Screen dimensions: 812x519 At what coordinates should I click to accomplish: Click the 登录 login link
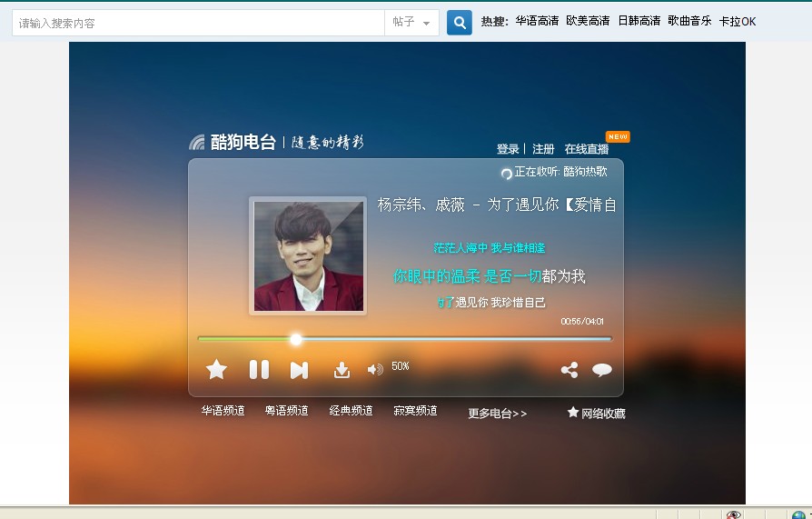(x=508, y=149)
